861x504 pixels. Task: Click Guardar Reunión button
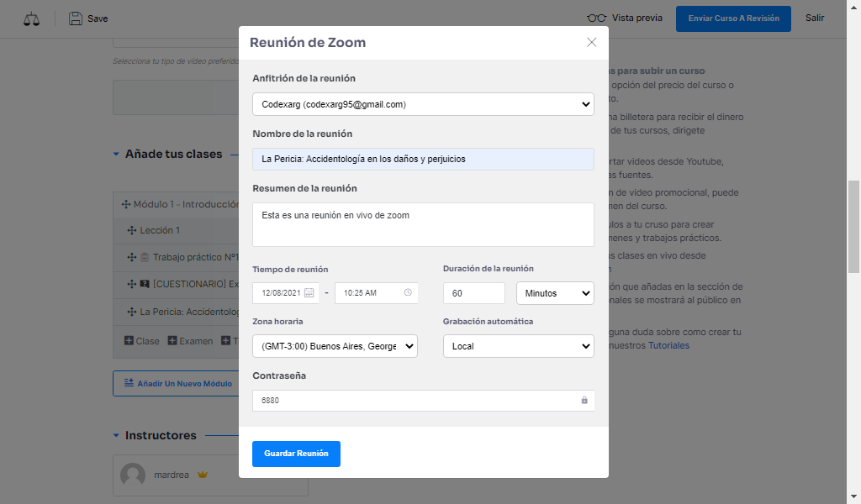(296, 454)
